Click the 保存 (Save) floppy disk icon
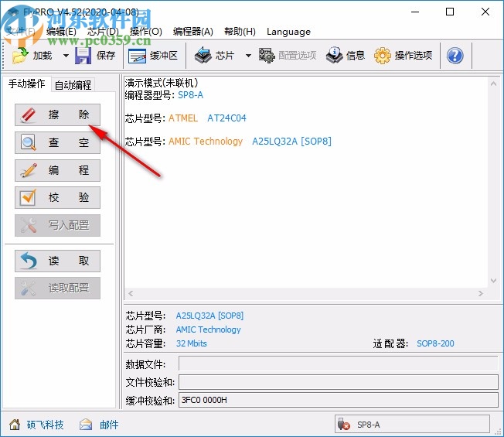The height and width of the screenshot is (437, 504). click(83, 56)
